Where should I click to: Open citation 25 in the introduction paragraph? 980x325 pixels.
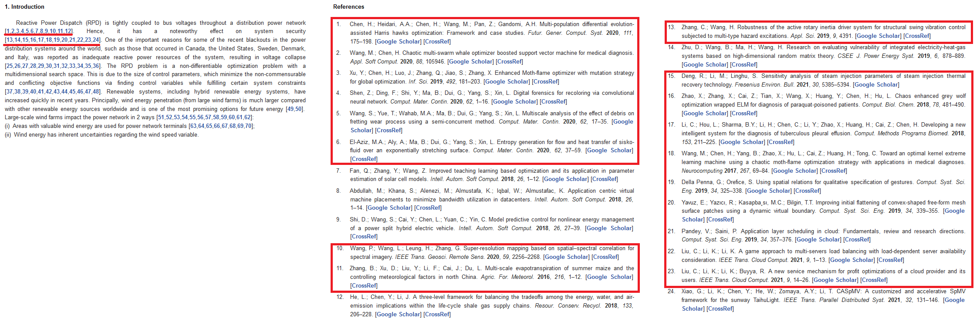click(10, 66)
